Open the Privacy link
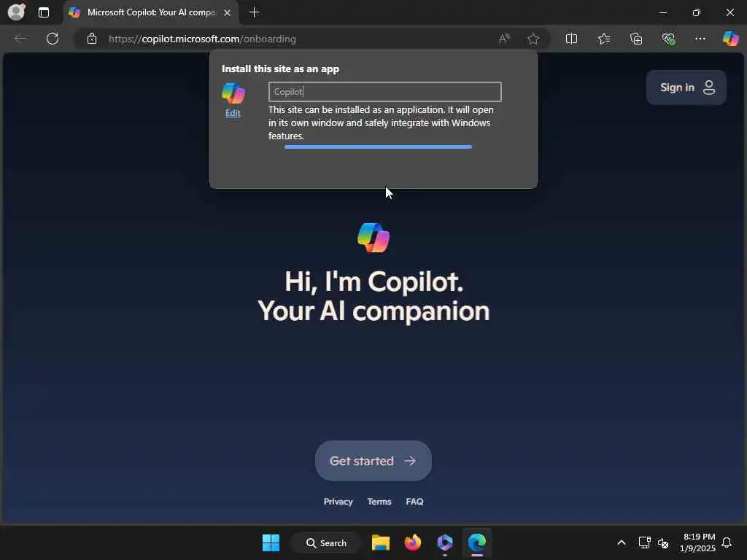Image resolution: width=747 pixels, height=560 pixels. coord(338,502)
